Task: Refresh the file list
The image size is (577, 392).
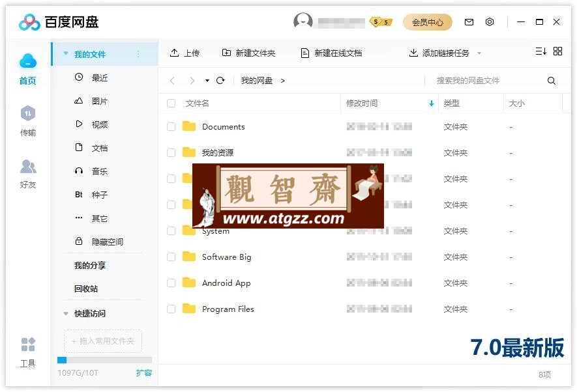Action: [x=220, y=81]
